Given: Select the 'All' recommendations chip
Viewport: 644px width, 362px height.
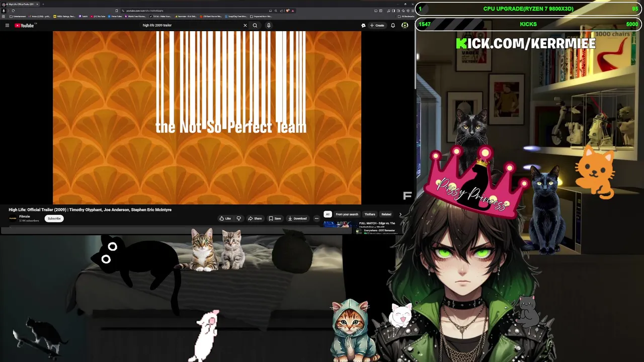Looking at the screenshot, I should pos(328,214).
